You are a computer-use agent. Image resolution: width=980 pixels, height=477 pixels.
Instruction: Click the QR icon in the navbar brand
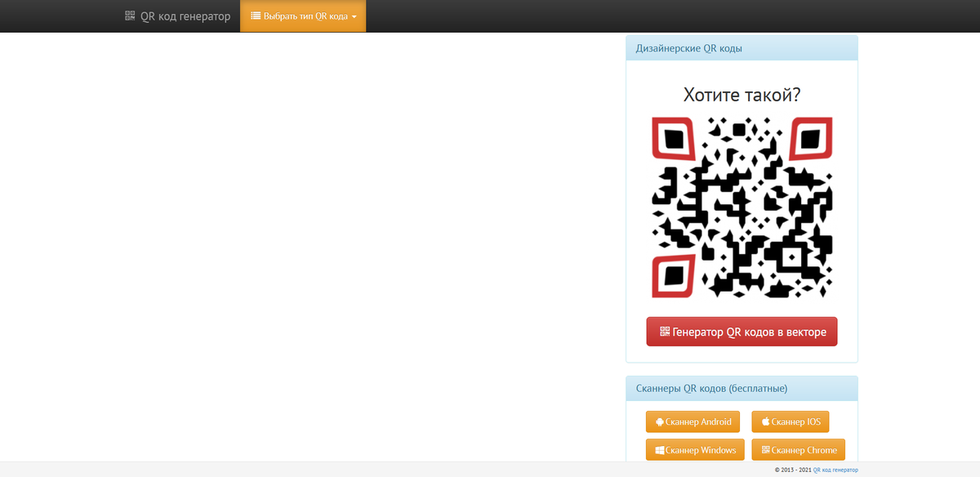pyautogui.click(x=130, y=16)
